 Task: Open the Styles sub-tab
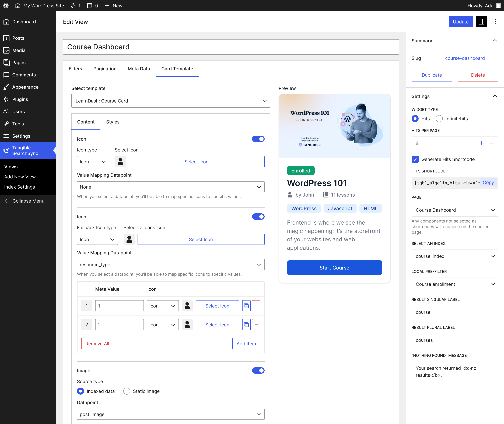[x=113, y=122]
